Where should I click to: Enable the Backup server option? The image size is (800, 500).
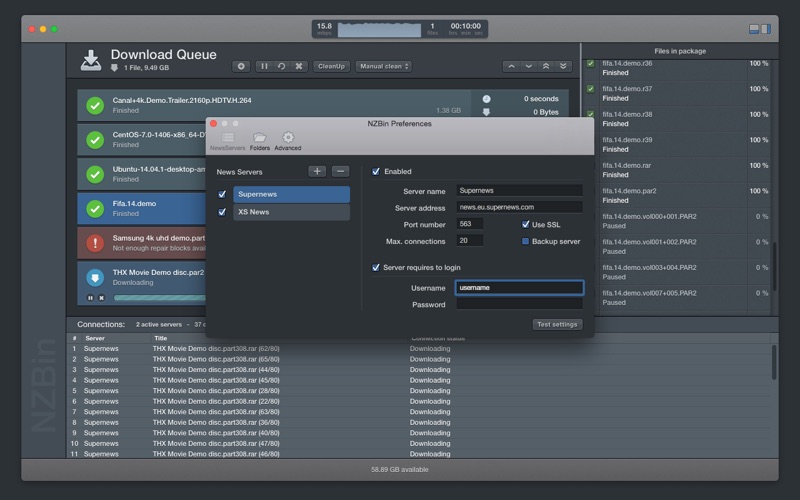click(526, 241)
